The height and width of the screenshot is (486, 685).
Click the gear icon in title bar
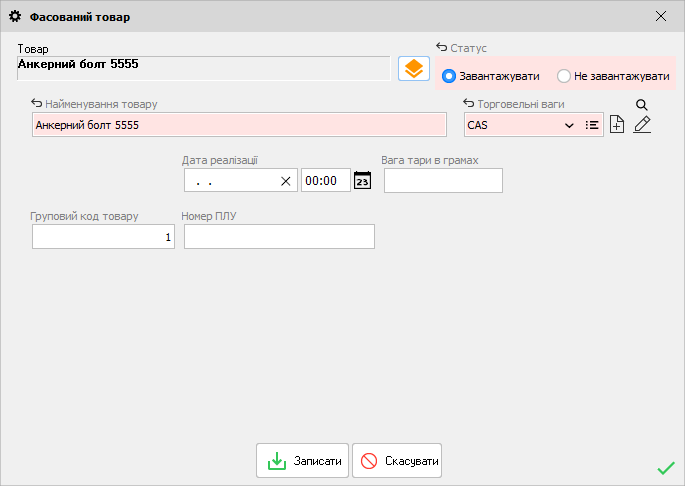(x=15, y=17)
